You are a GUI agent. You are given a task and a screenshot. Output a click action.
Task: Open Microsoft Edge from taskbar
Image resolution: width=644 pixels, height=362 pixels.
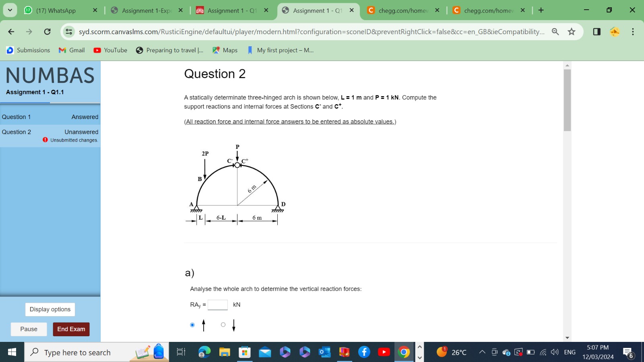click(204, 352)
